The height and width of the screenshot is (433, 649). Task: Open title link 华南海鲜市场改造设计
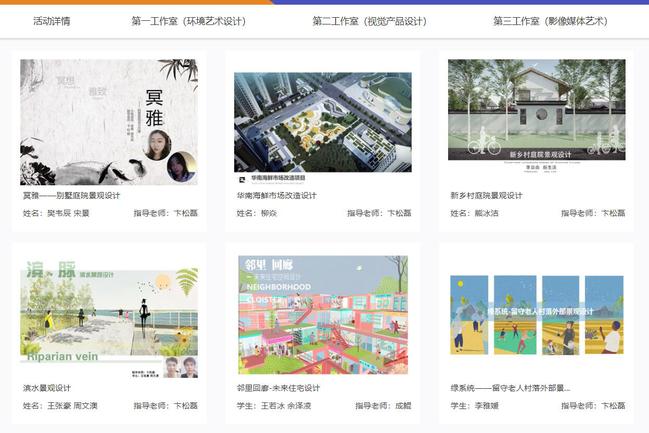276,196
